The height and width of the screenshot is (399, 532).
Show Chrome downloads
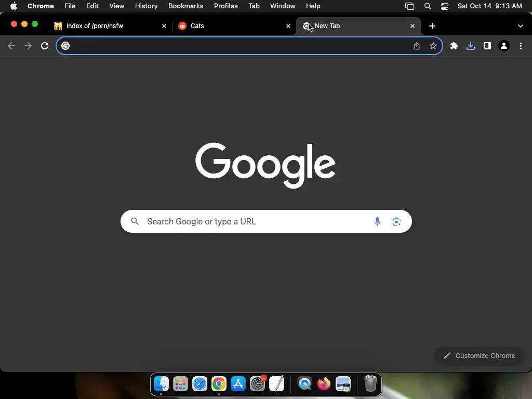coord(471,46)
